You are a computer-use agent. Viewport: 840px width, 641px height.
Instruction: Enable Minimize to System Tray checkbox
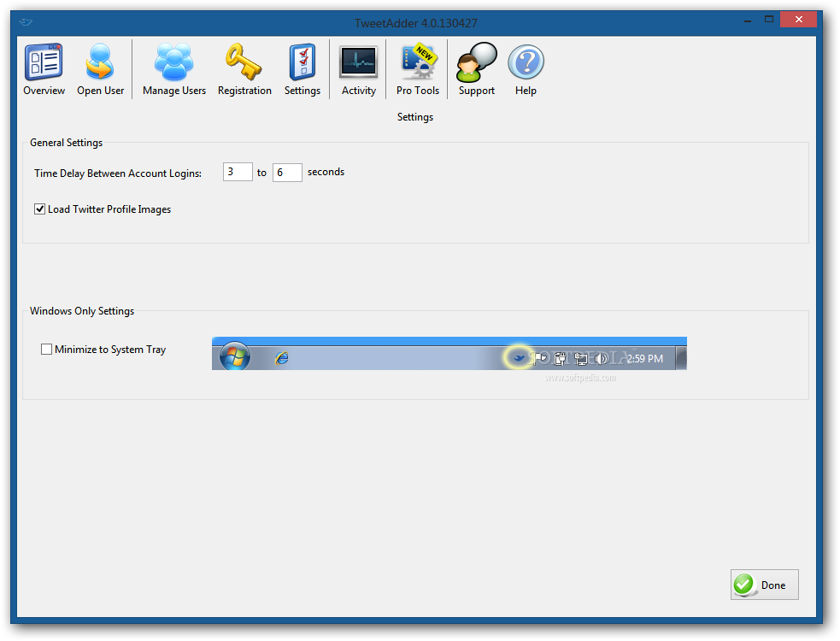click(47, 350)
